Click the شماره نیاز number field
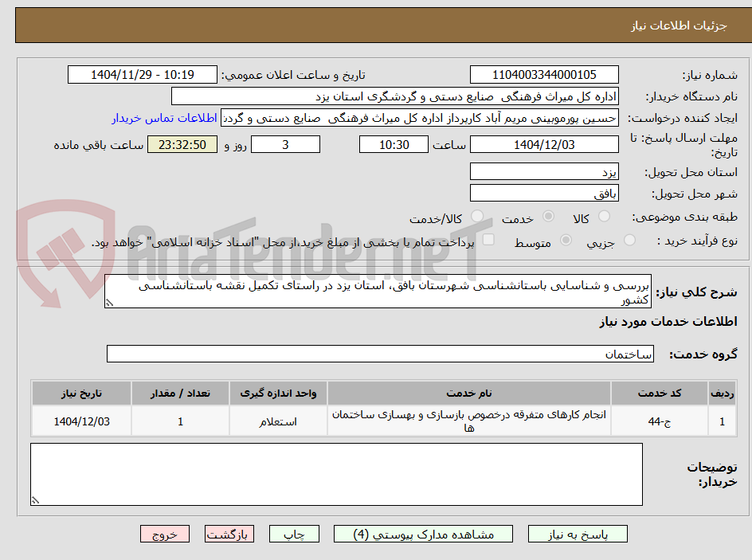752x560 pixels. [x=544, y=75]
